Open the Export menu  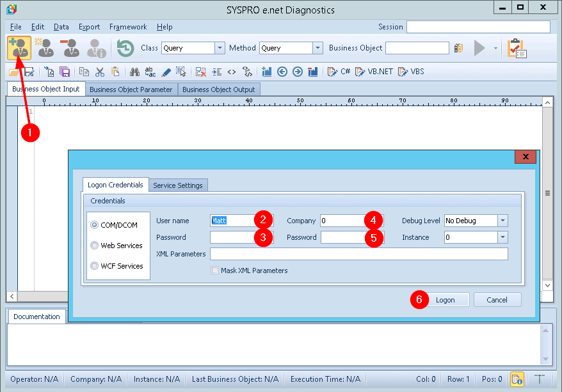(89, 27)
